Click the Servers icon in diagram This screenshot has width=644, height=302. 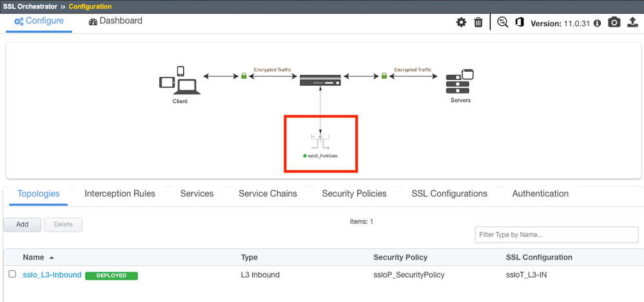pyautogui.click(x=460, y=83)
